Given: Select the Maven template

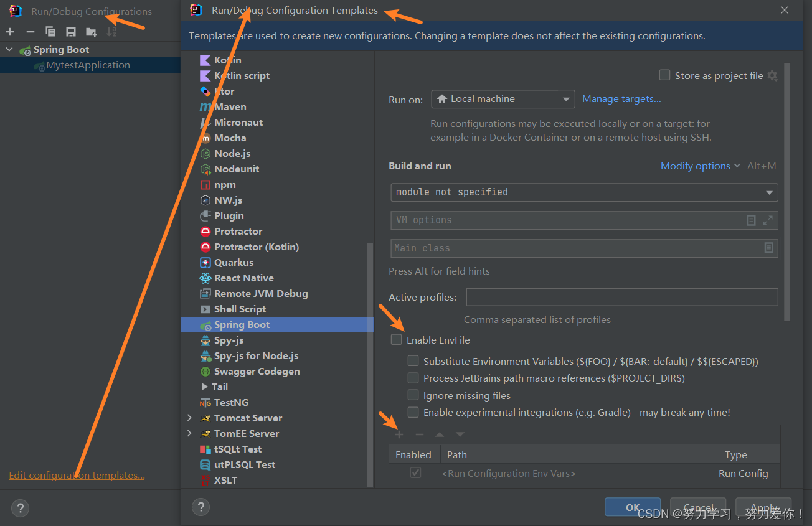Looking at the screenshot, I should click(230, 107).
